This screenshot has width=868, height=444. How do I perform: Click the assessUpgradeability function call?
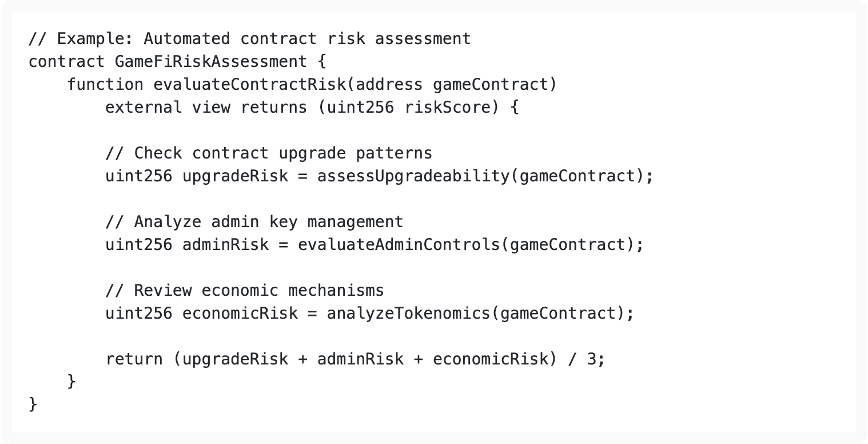pos(412,176)
